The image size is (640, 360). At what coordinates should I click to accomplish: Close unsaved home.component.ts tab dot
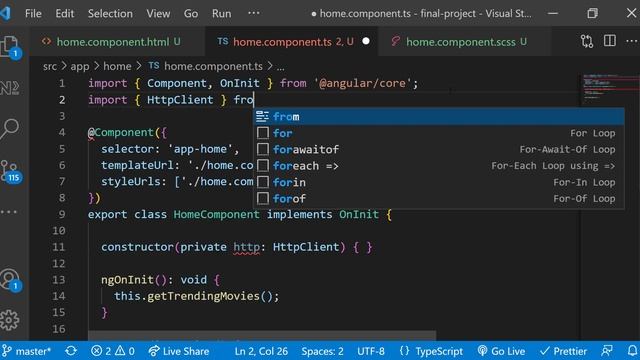click(366, 41)
